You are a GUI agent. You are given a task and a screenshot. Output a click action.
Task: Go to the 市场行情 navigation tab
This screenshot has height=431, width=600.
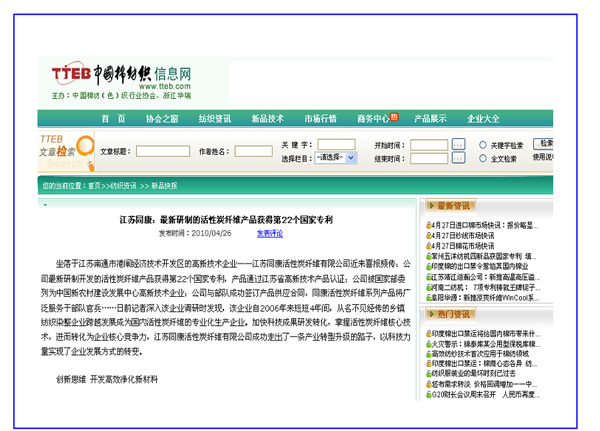click(x=320, y=118)
